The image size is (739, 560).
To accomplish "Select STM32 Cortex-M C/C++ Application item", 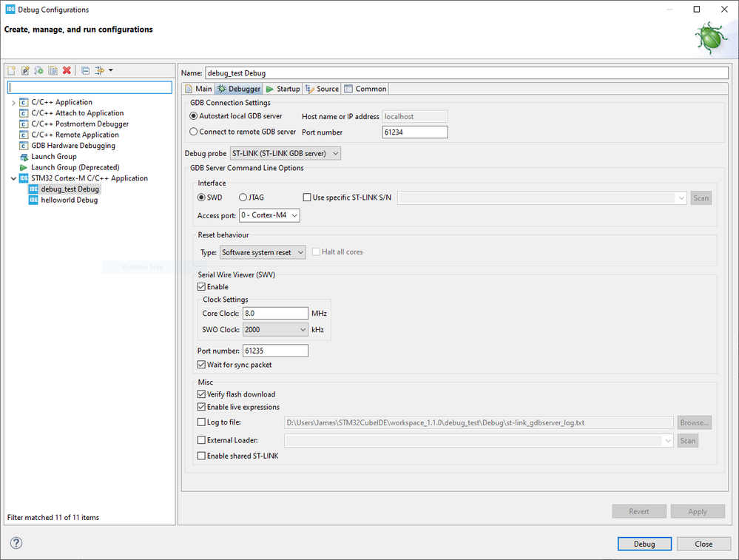I will point(90,178).
